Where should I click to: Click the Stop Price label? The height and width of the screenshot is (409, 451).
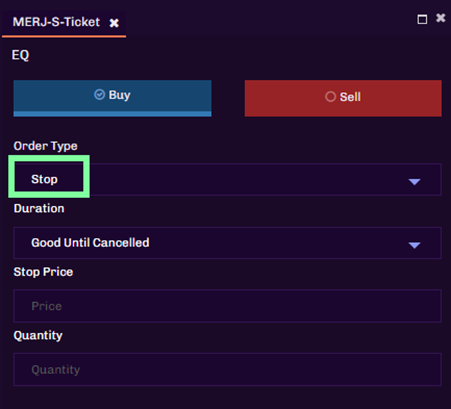[43, 272]
